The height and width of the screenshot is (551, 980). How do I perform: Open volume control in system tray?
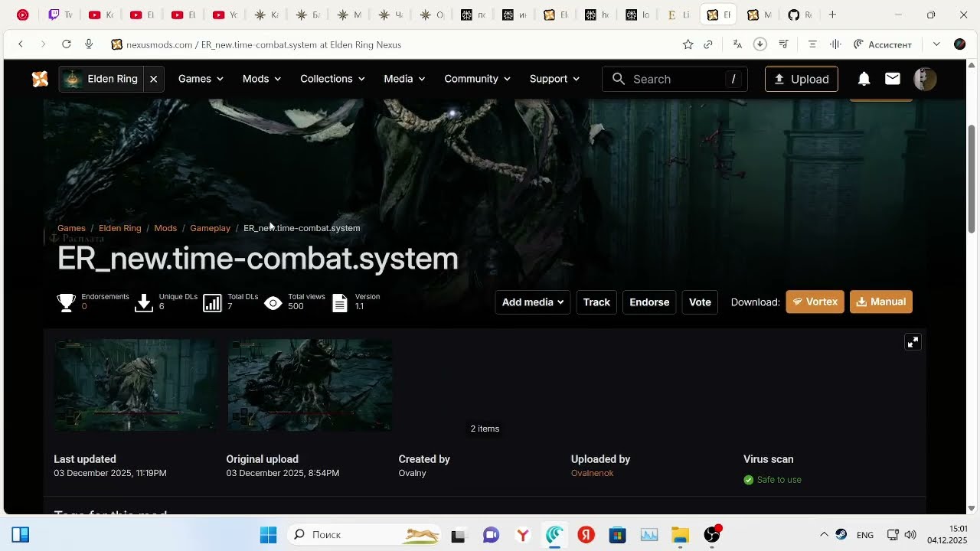point(910,535)
